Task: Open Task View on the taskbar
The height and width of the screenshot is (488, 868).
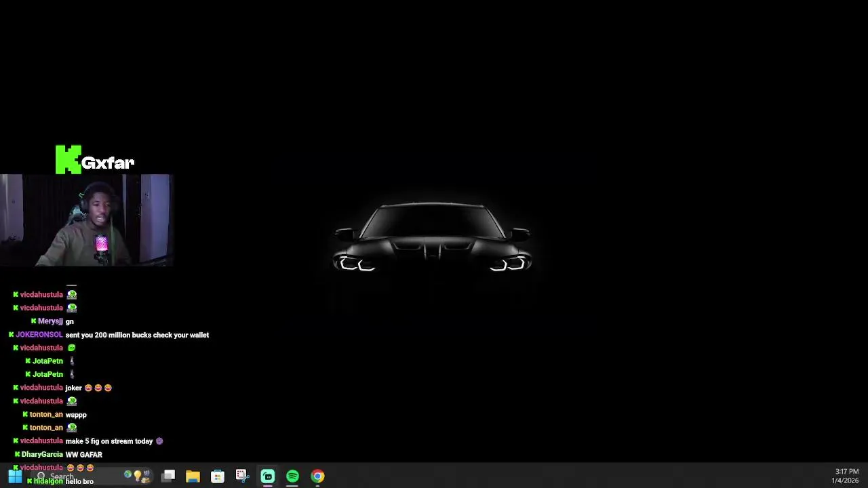Action: [x=168, y=476]
